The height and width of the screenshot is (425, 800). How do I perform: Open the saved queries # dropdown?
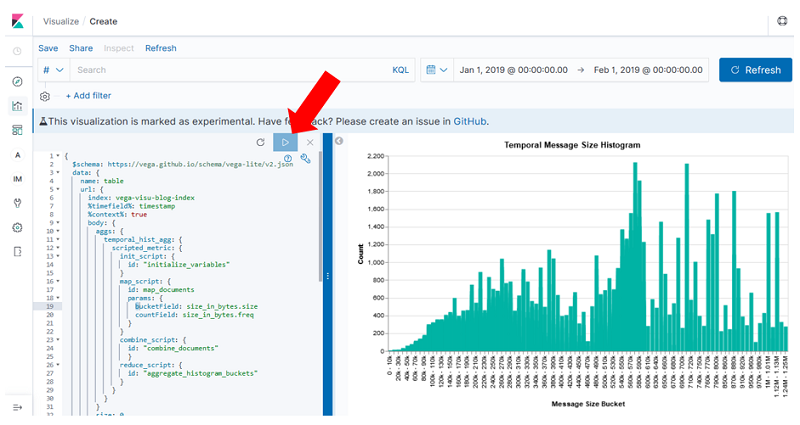pos(53,70)
